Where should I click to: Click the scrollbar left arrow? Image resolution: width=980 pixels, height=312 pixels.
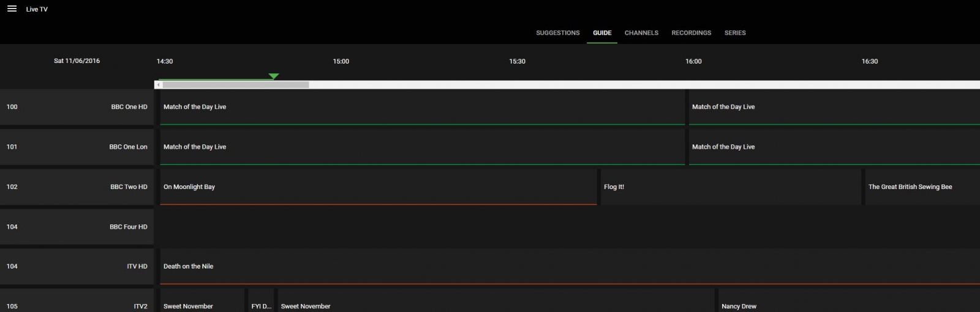point(158,85)
